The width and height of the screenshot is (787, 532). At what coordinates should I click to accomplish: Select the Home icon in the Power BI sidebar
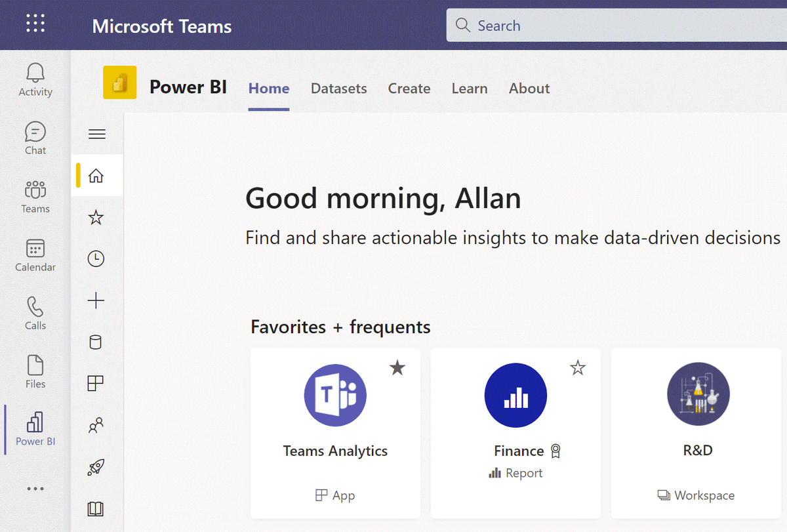(x=96, y=175)
